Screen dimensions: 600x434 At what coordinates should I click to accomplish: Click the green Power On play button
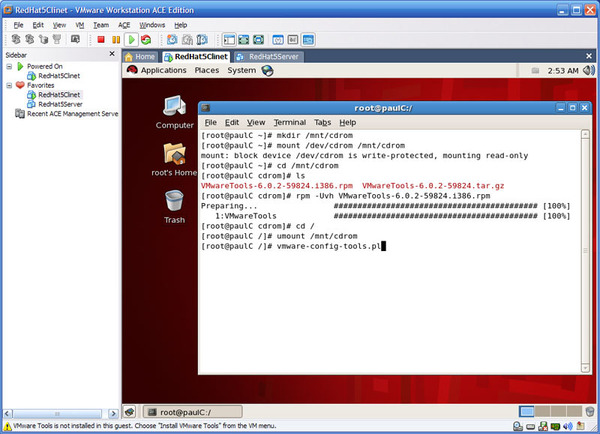tap(131, 39)
